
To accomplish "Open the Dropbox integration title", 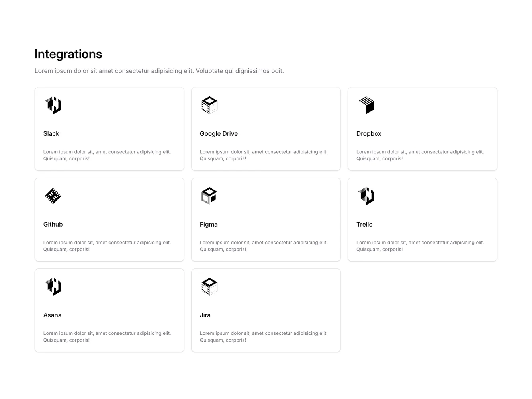I will [x=369, y=134].
